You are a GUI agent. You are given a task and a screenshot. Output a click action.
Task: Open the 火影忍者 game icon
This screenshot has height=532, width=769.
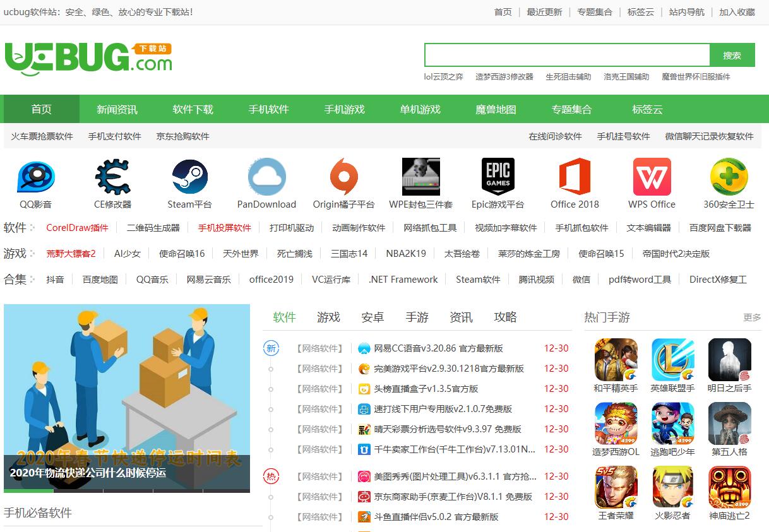coord(673,487)
